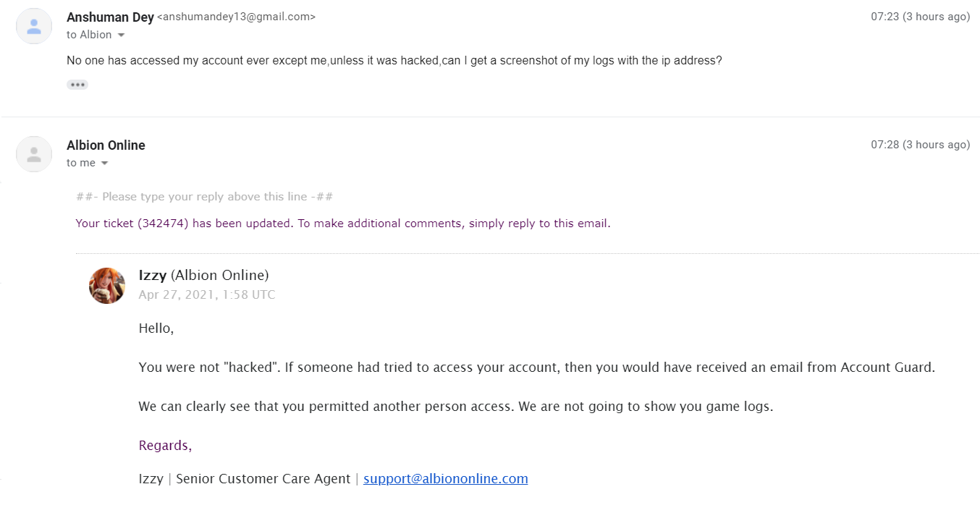Image resolution: width=980 pixels, height=505 pixels.
Task: Click the Albion Online sender avatar icon
Action: (x=34, y=154)
